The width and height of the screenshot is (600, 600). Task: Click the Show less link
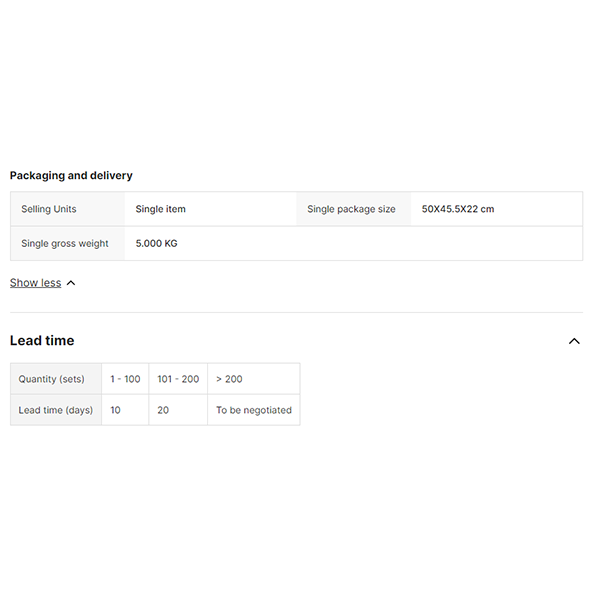[35, 283]
